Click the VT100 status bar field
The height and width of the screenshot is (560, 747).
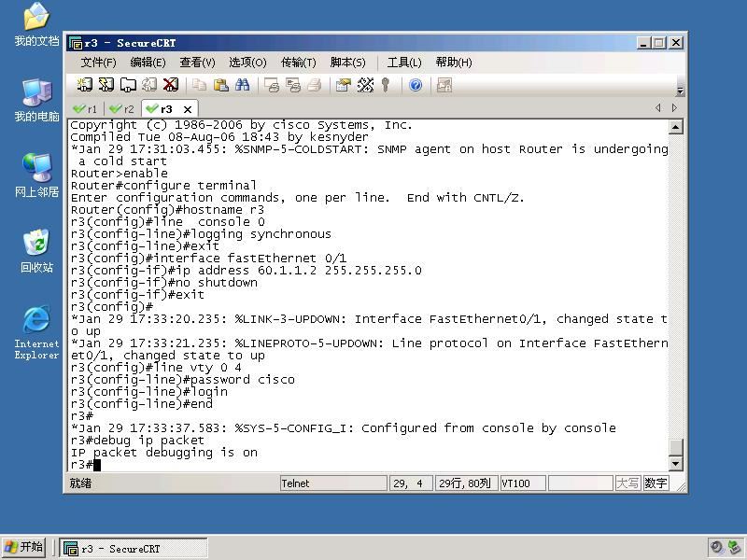(x=523, y=483)
